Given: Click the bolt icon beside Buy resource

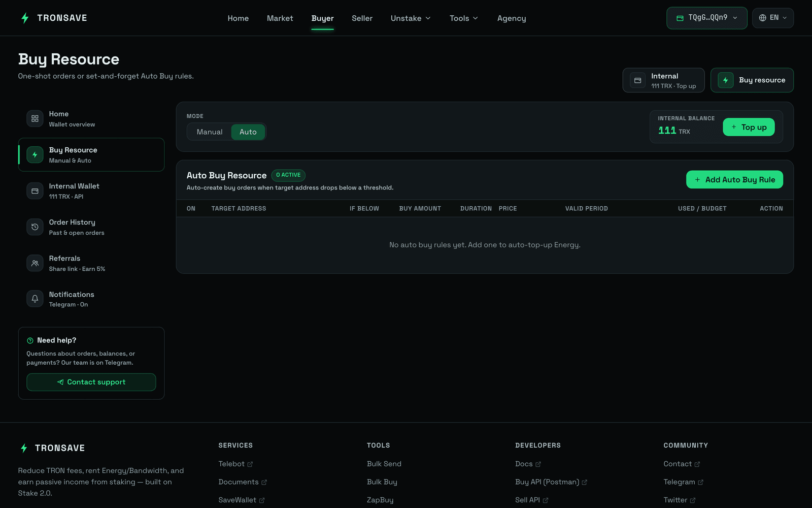Looking at the screenshot, I should click(726, 80).
